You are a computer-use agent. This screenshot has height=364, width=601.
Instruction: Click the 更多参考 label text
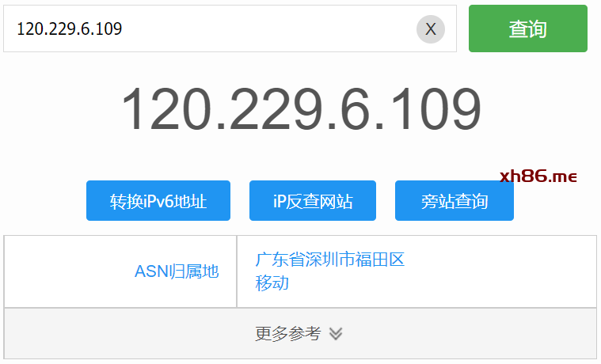tap(288, 334)
